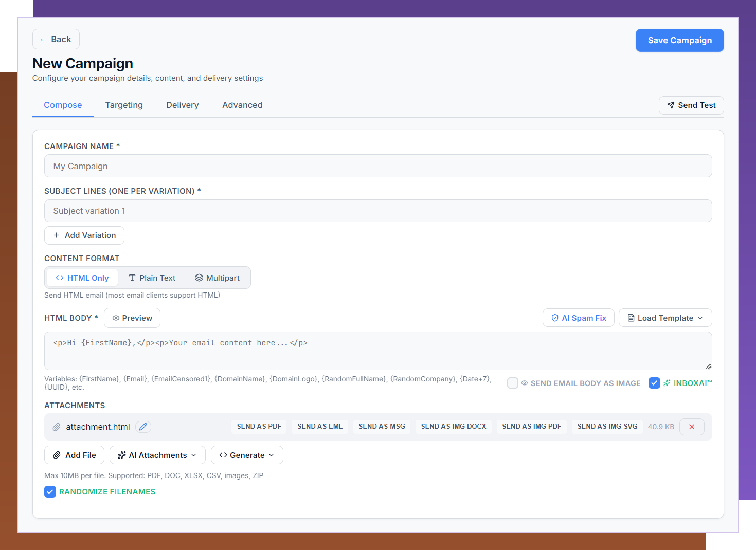Open the Load Template dropdown
This screenshot has height=550, width=756.
pyautogui.click(x=665, y=318)
